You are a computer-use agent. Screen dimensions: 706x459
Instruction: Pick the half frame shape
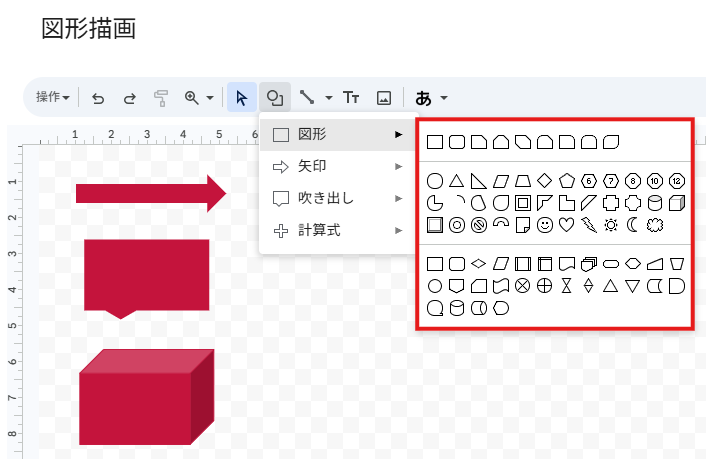(545, 203)
